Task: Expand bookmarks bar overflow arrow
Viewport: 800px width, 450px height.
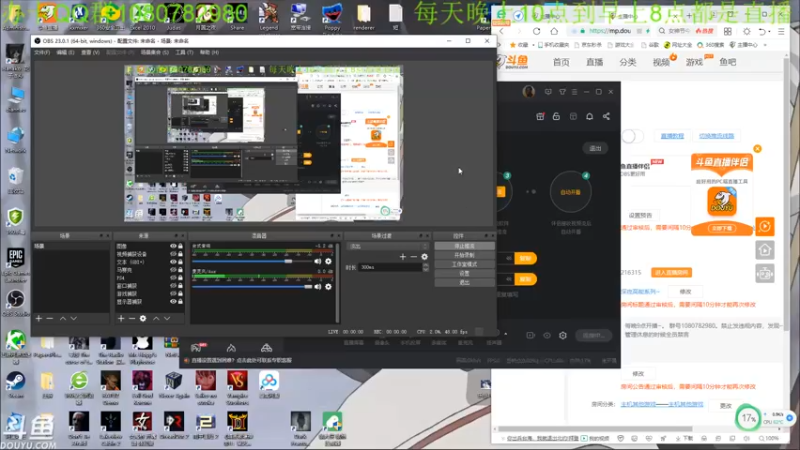Action: [765, 45]
